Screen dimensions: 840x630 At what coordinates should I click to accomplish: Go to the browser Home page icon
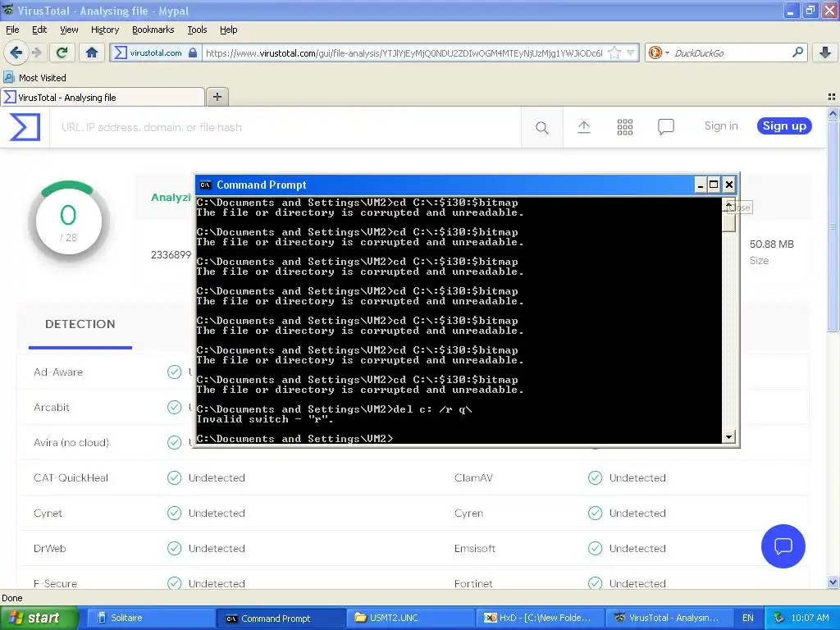92,52
